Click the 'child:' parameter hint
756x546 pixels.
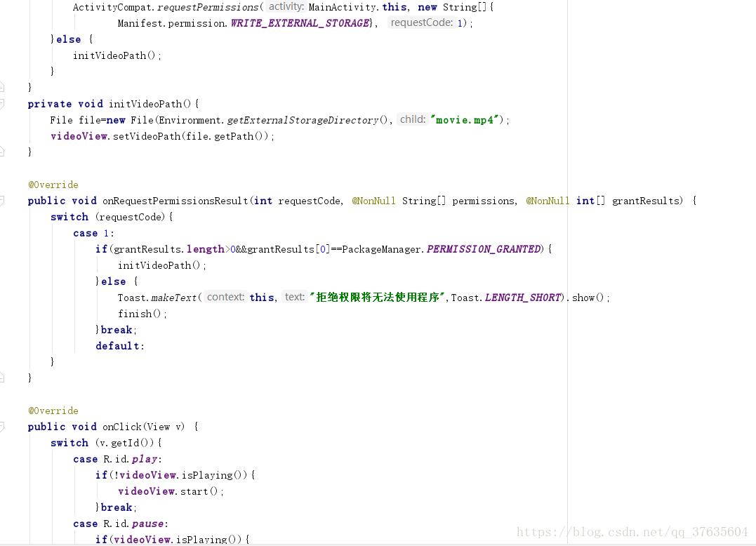pyautogui.click(x=413, y=119)
